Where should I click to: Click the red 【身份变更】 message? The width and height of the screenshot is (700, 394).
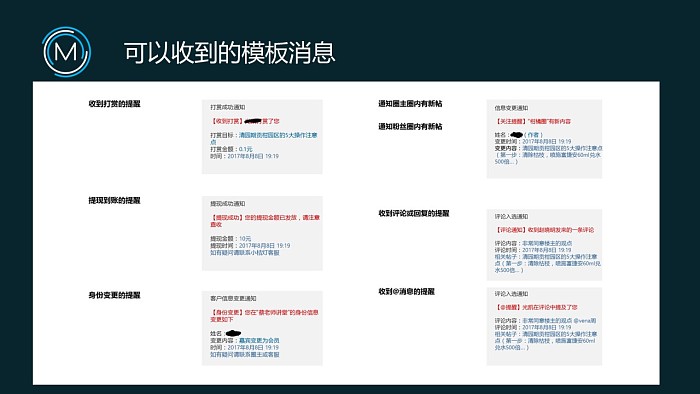(x=264, y=316)
